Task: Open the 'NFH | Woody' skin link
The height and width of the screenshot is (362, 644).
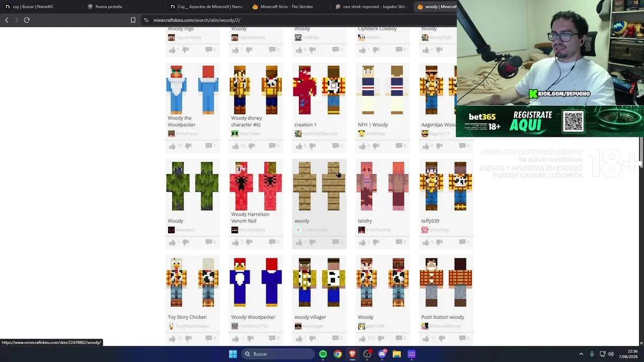Action: coord(373,125)
